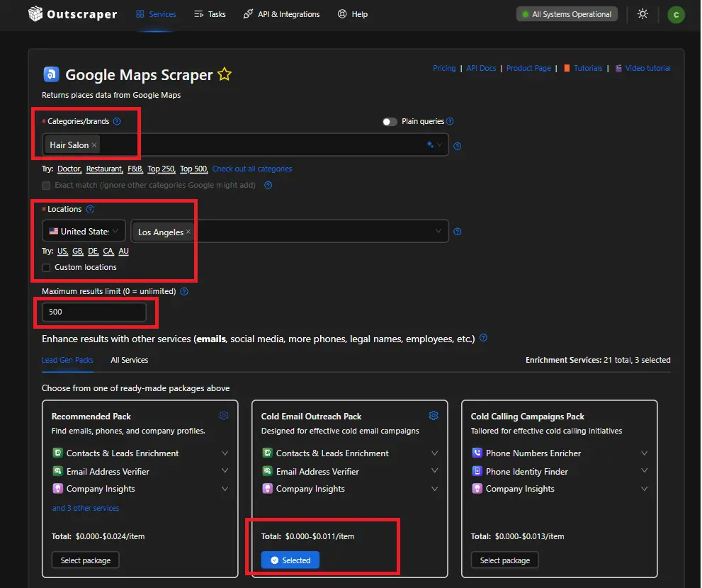This screenshot has height=588, width=702.
Task: Select the Cold Calling Campaigns package
Action: [504, 560]
